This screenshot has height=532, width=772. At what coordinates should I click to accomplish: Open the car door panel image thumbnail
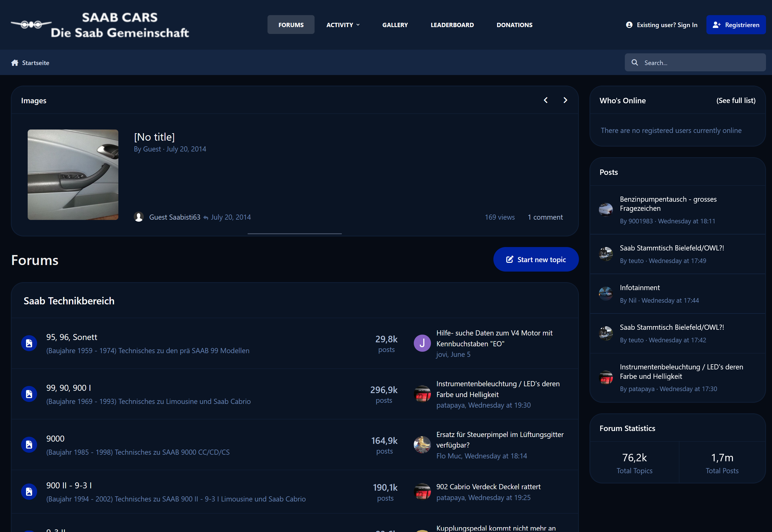point(73,175)
